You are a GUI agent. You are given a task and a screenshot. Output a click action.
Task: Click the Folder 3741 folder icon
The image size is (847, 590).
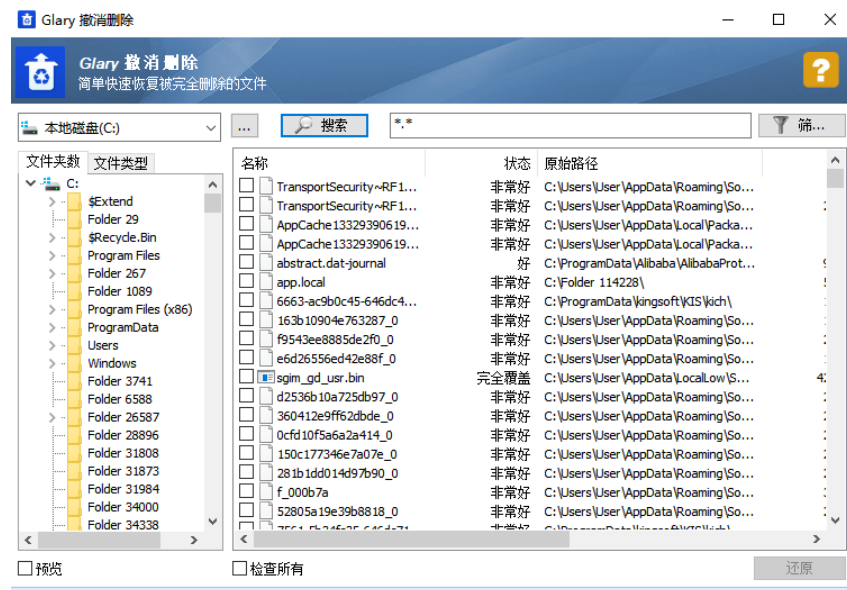coord(74,381)
